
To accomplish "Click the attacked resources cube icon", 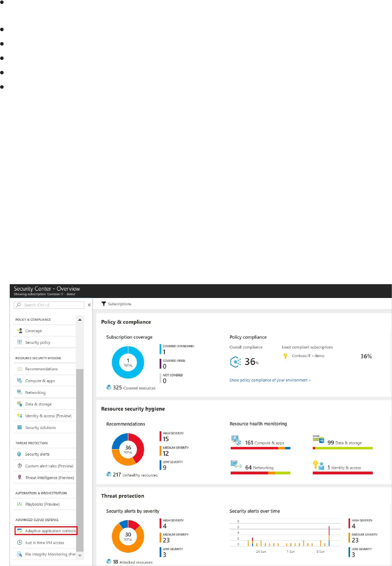I will tap(109, 561).
